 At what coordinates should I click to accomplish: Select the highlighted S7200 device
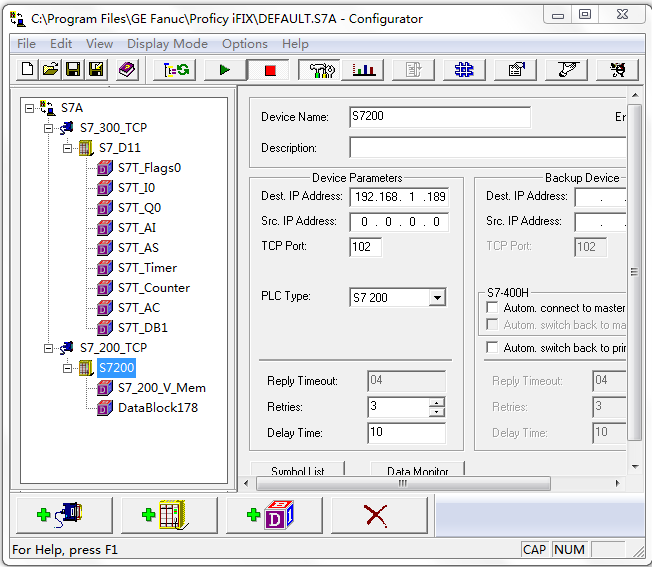coord(116,368)
